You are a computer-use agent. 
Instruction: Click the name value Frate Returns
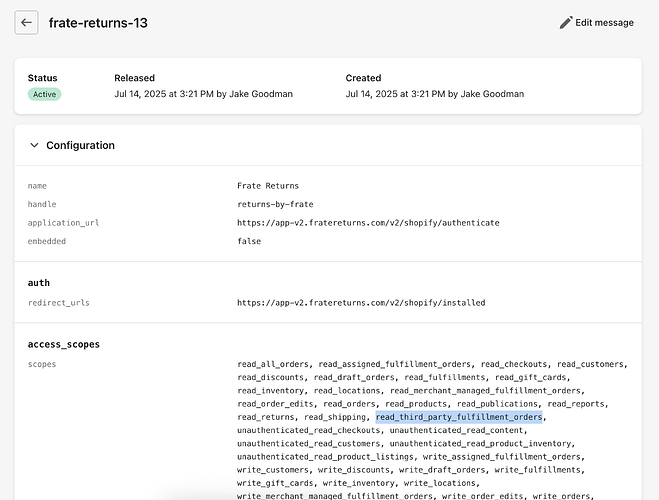(x=268, y=186)
